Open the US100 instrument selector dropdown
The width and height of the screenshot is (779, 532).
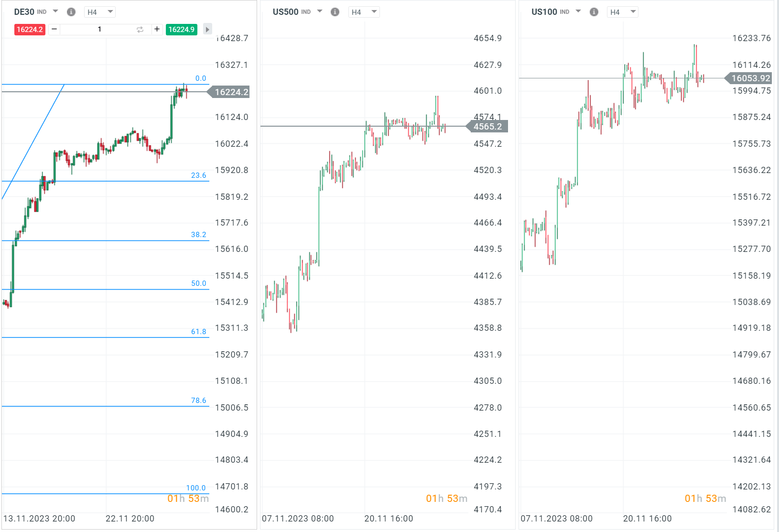point(578,12)
